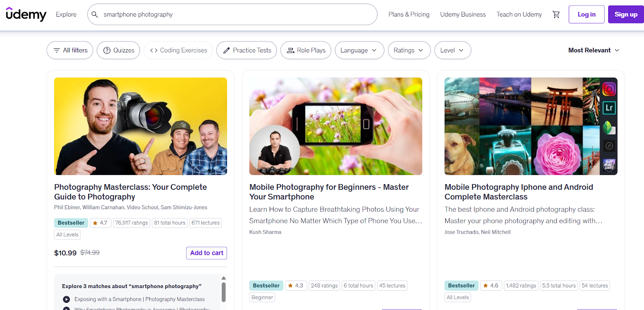Click the 4.3 star rating badge
Image resolution: width=644 pixels, height=310 pixels.
pyautogui.click(x=295, y=286)
